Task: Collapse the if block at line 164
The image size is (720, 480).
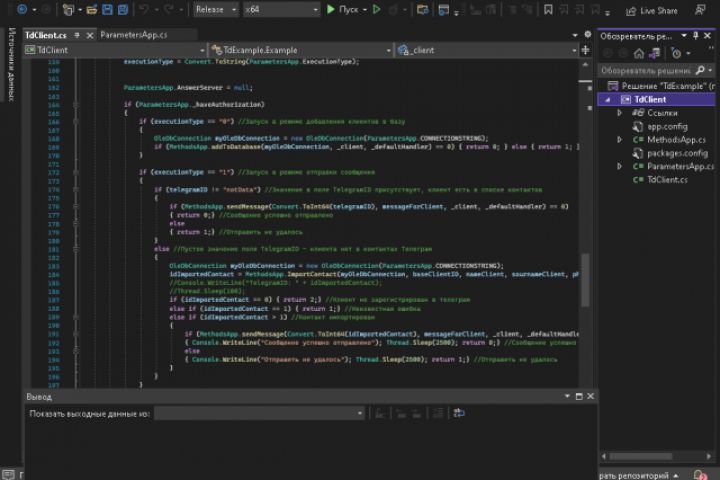Action: (76, 105)
